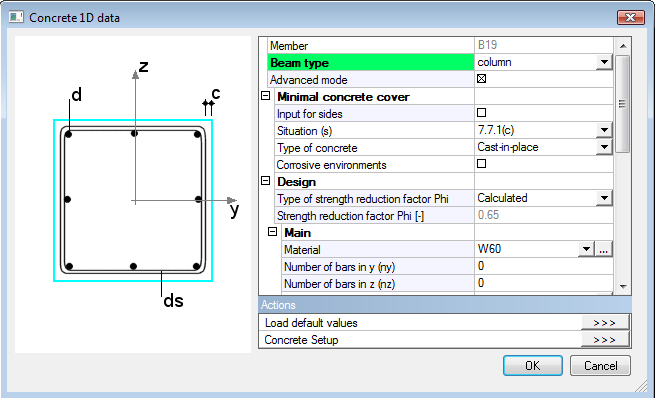Click Concrete Setup arrow button
The height and width of the screenshot is (398, 655).
point(604,340)
